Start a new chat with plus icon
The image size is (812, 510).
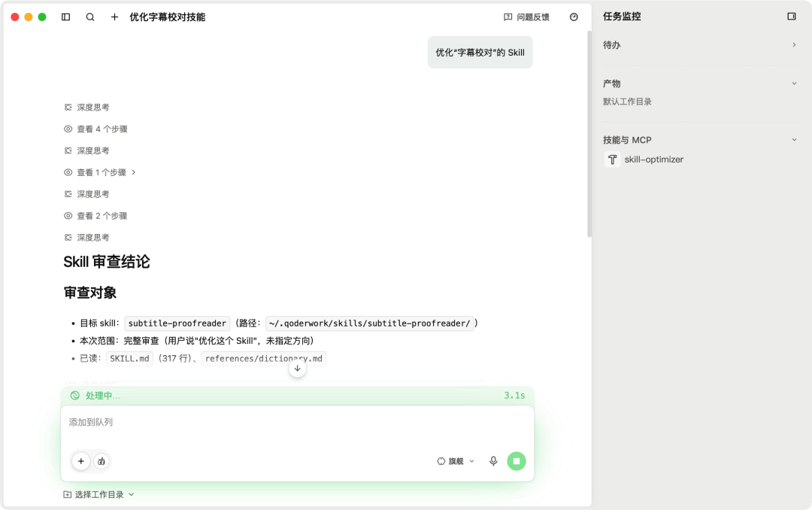pos(114,17)
